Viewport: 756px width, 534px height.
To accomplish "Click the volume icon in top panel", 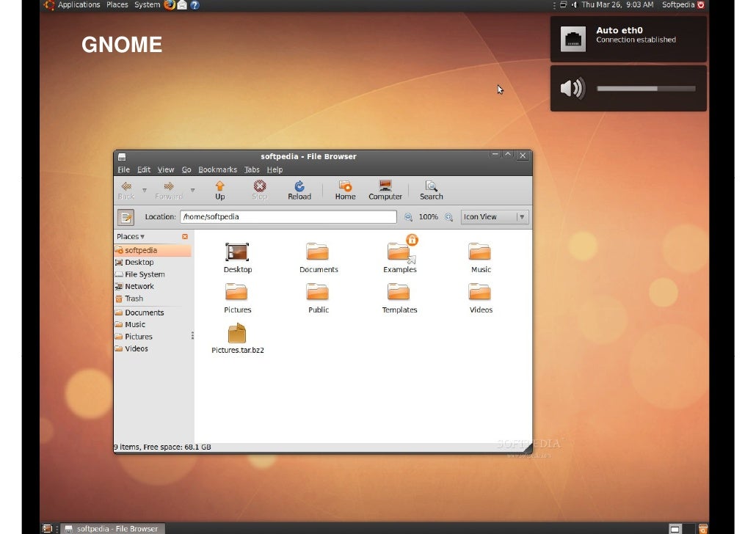I will [x=574, y=5].
